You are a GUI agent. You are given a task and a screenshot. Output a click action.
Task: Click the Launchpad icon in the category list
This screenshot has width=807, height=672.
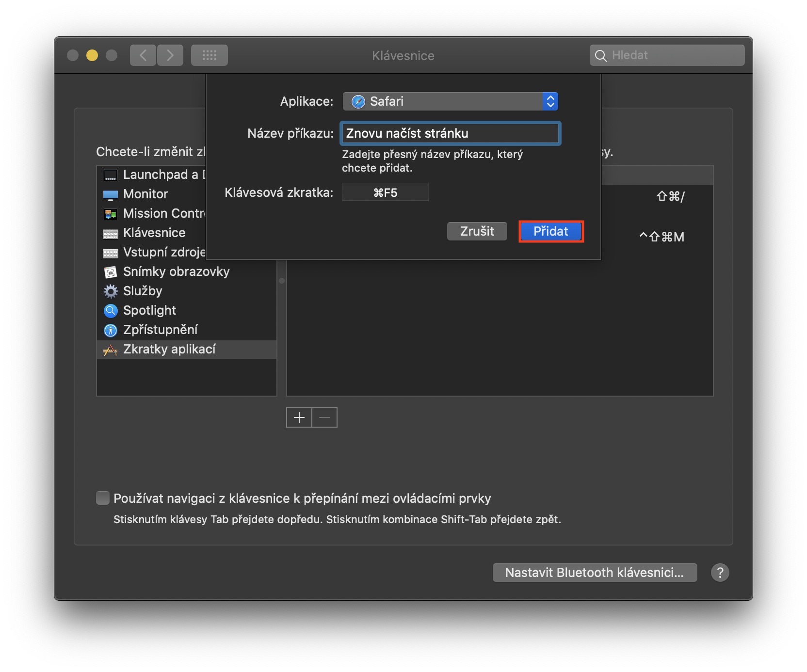tap(111, 175)
